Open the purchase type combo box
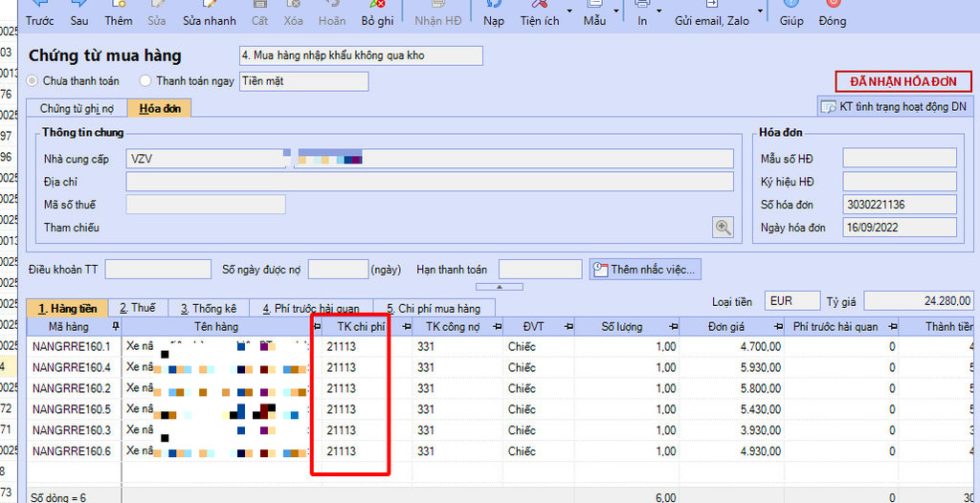The height and width of the screenshot is (503, 980). point(361,55)
